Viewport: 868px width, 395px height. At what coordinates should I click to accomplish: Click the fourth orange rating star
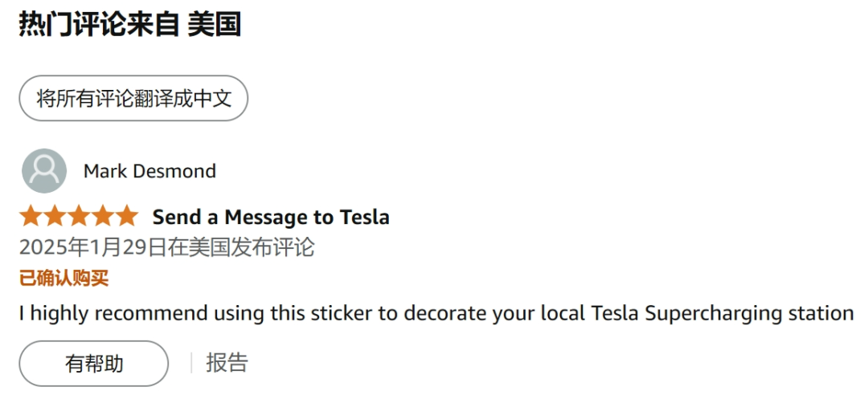pos(102,216)
